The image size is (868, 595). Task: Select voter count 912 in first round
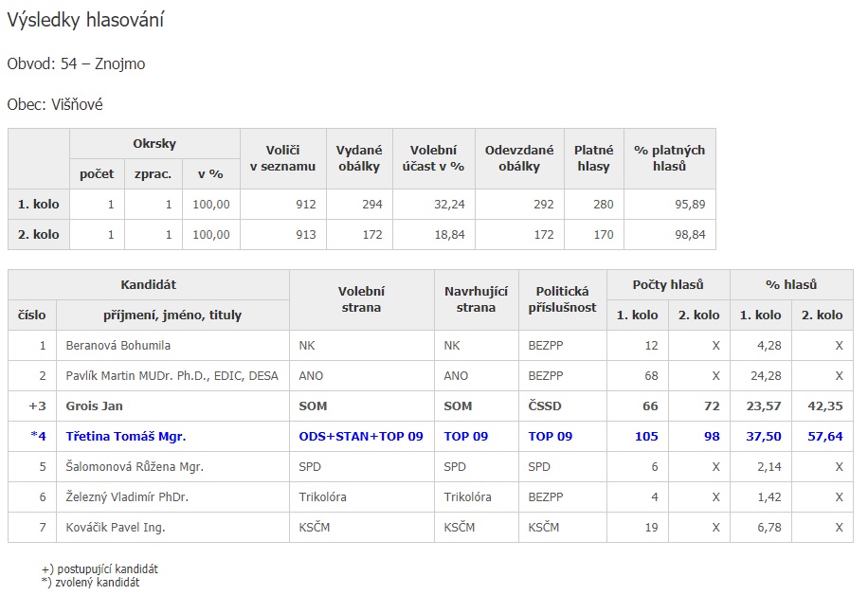point(305,205)
